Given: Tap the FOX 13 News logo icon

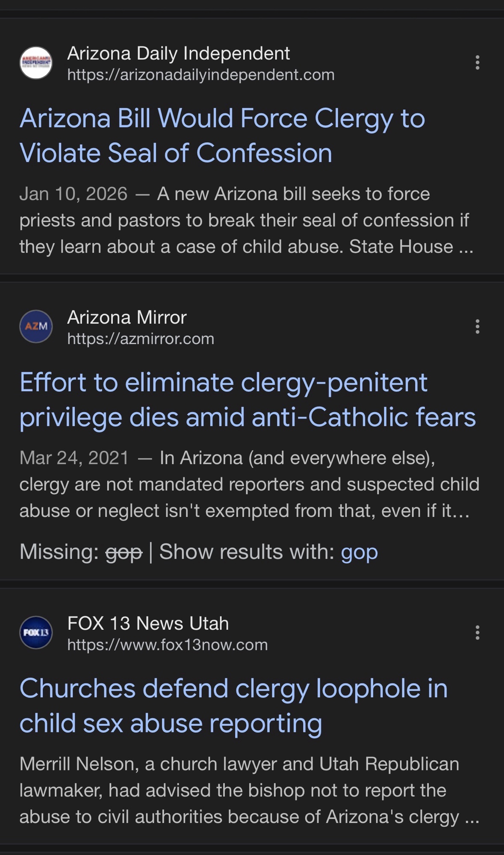Looking at the screenshot, I should pyautogui.click(x=36, y=632).
